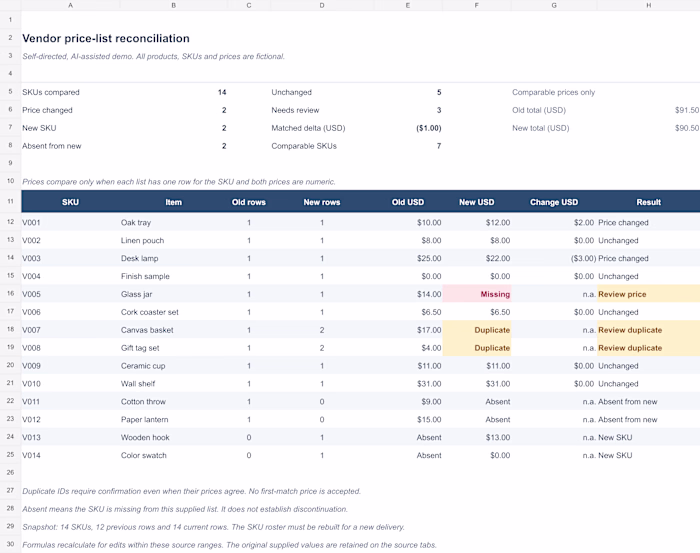Click Gift tag set's 'Review duplicate' result

click(x=648, y=348)
